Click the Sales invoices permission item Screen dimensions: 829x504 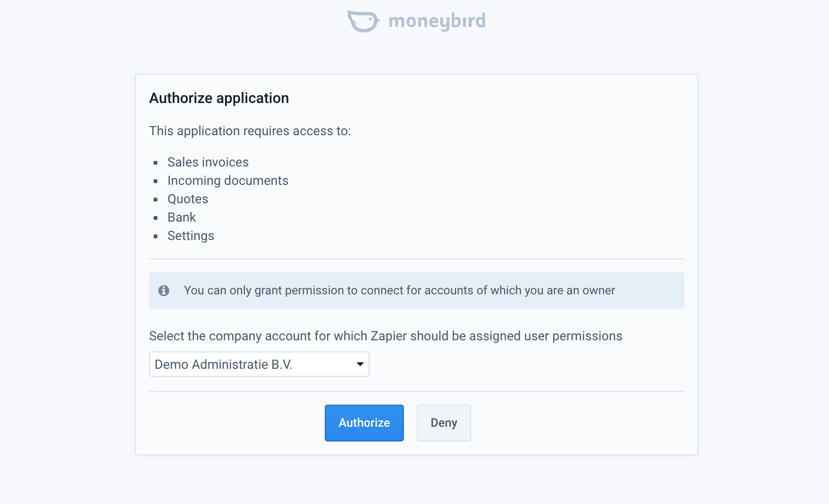point(208,162)
